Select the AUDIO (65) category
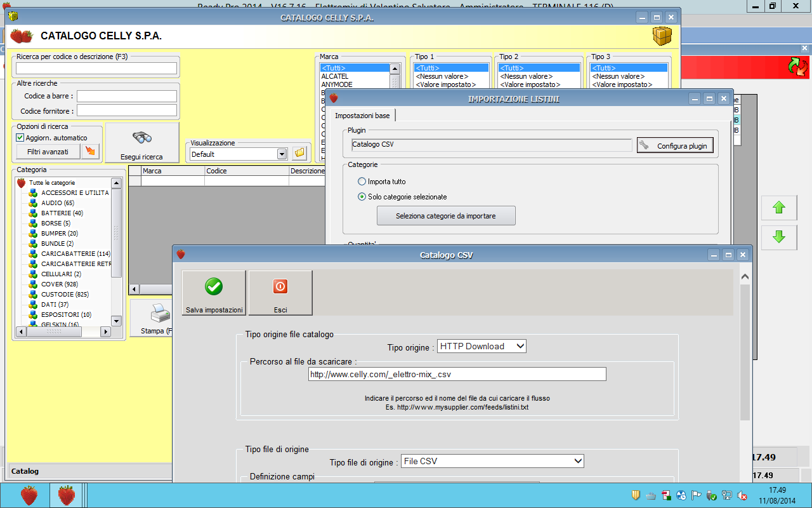 point(58,203)
